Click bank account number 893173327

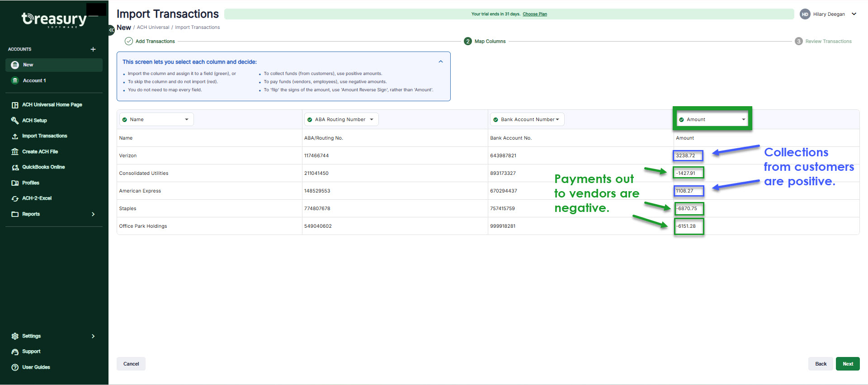[x=503, y=173]
